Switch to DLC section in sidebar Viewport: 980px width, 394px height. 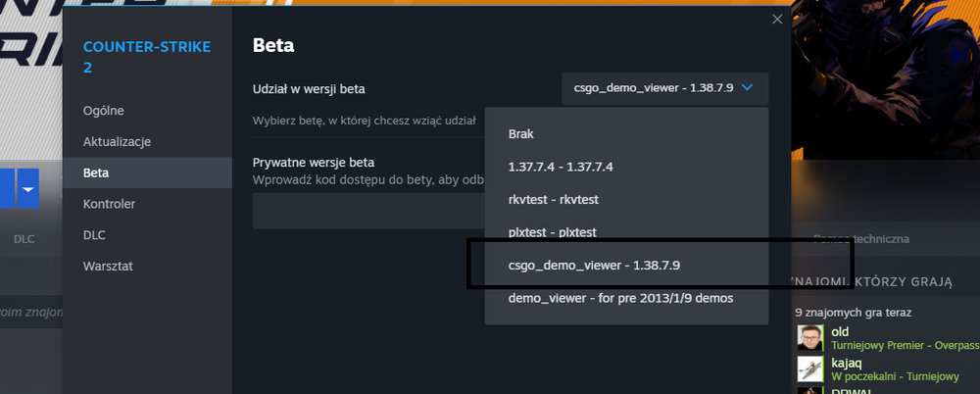point(147,235)
